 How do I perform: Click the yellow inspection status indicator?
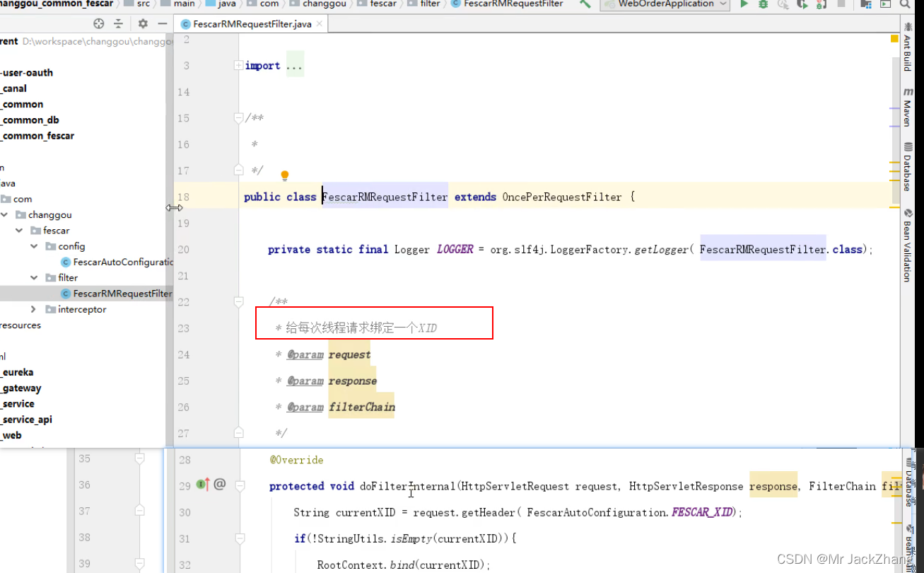coord(894,39)
